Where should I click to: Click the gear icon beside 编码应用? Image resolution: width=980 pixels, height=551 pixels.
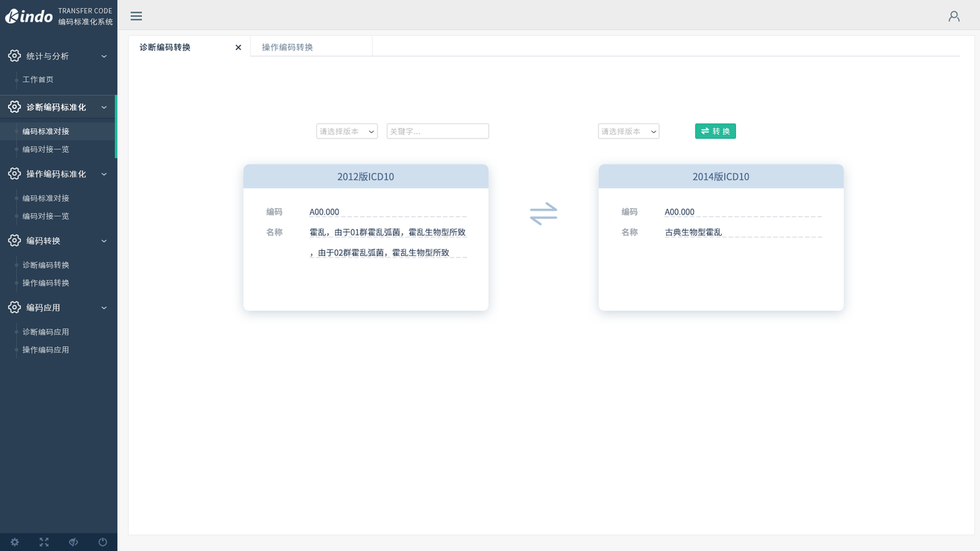pos(14,307)
